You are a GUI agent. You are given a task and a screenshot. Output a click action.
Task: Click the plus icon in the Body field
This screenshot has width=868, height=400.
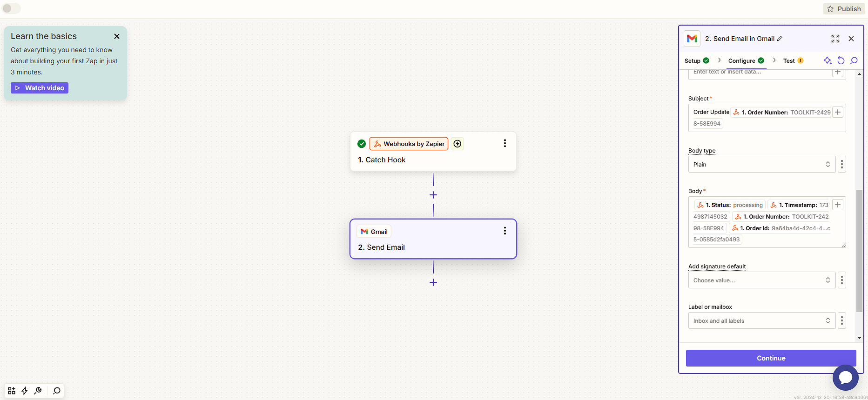[838, 205]
